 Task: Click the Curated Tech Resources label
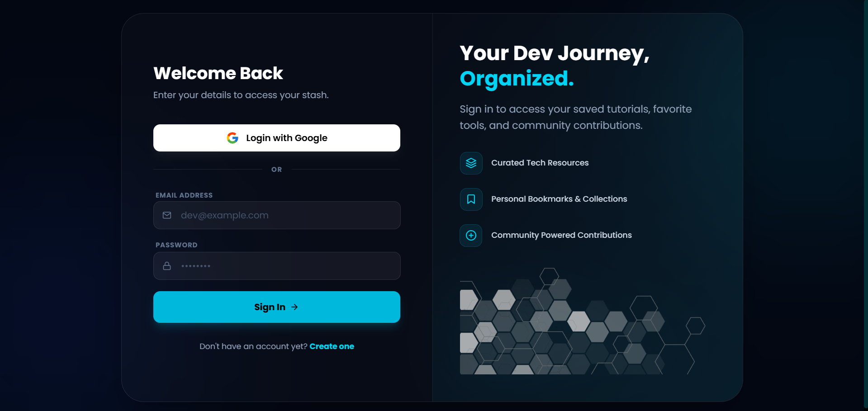click(540, 163)
